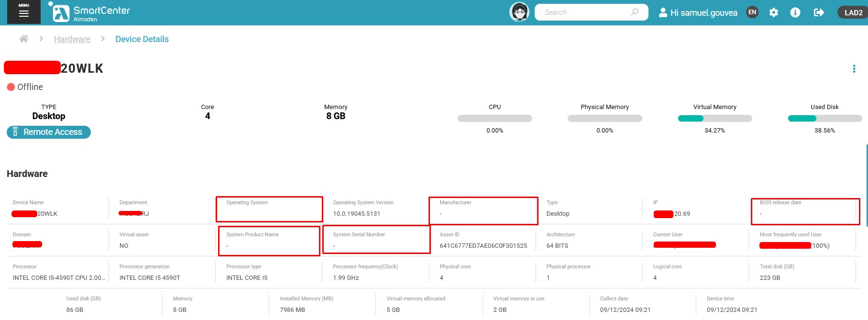Click inside the Search input field

tap(583, 12)
